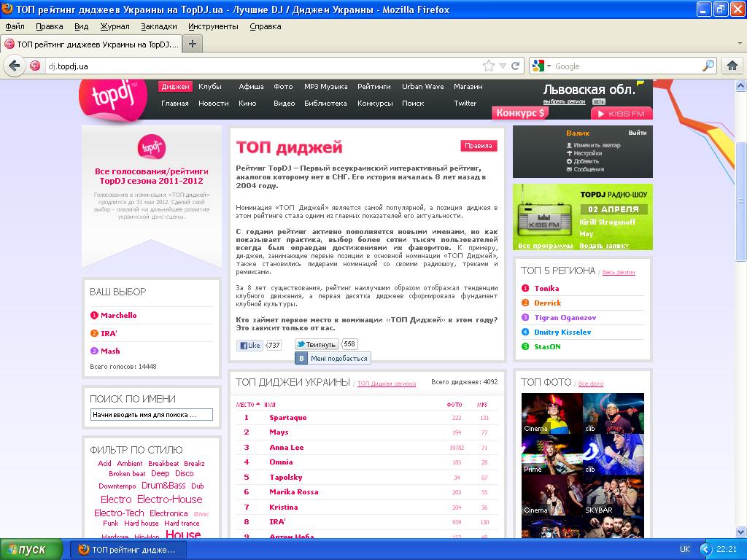Open Конкурсы navigation link
The image size is (747, 560).
(375, 103)
